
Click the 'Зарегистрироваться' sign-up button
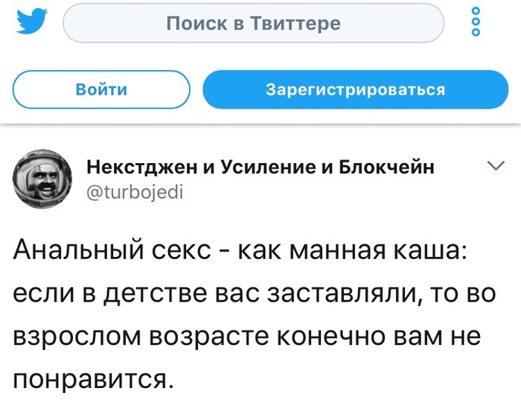click(356, 90)
